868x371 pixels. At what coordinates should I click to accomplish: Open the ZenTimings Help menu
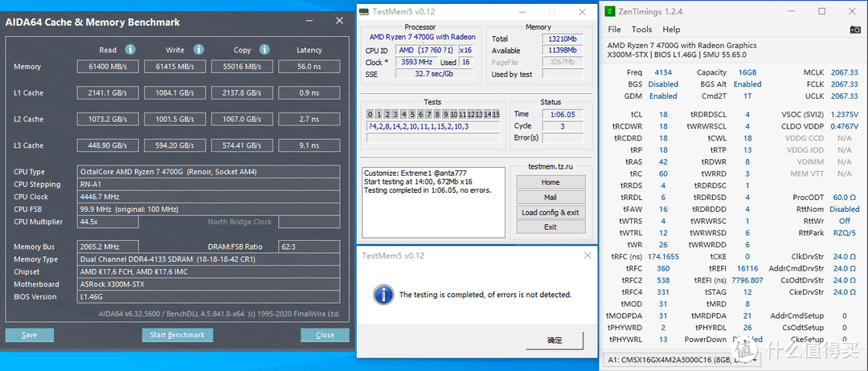[671, 29]
